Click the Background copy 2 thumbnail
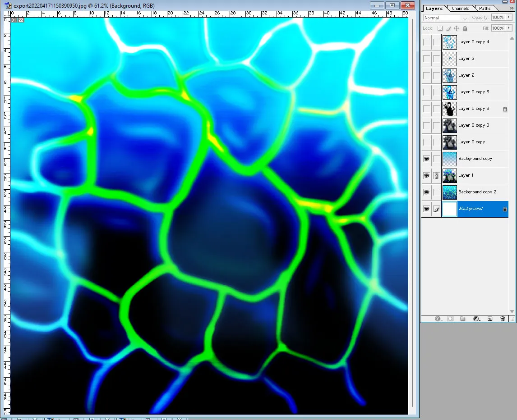Image resolution: width=517 pixels, height=420 pixels. point(449,192)
